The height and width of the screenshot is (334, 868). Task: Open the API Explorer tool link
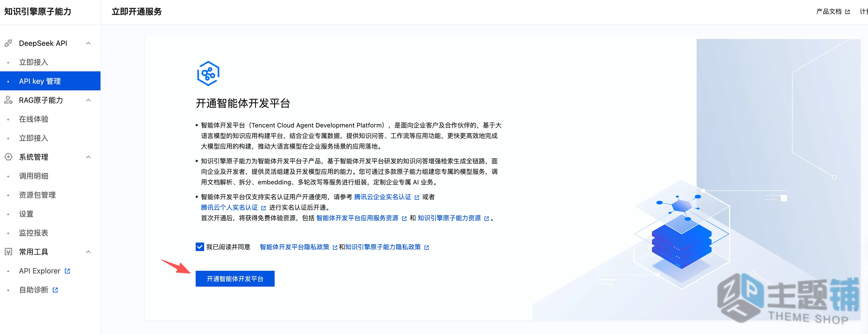pyautogui.click(x=39, y=271)
